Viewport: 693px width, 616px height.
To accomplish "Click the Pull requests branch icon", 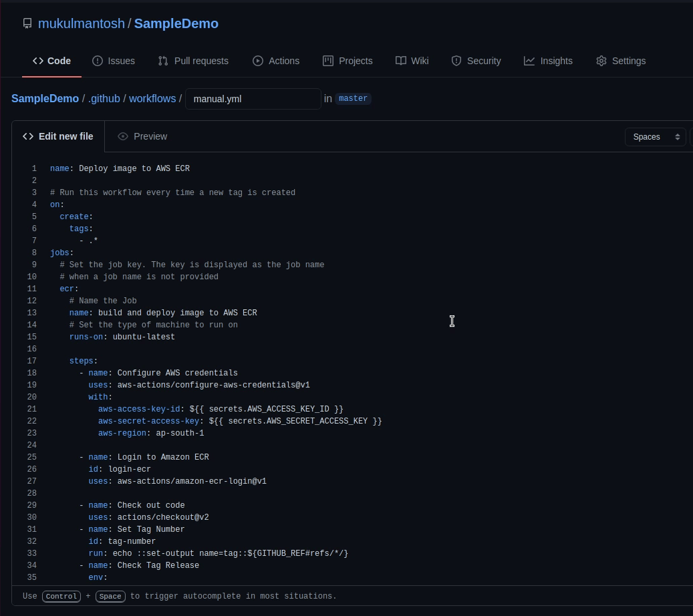I will [162, 61].
